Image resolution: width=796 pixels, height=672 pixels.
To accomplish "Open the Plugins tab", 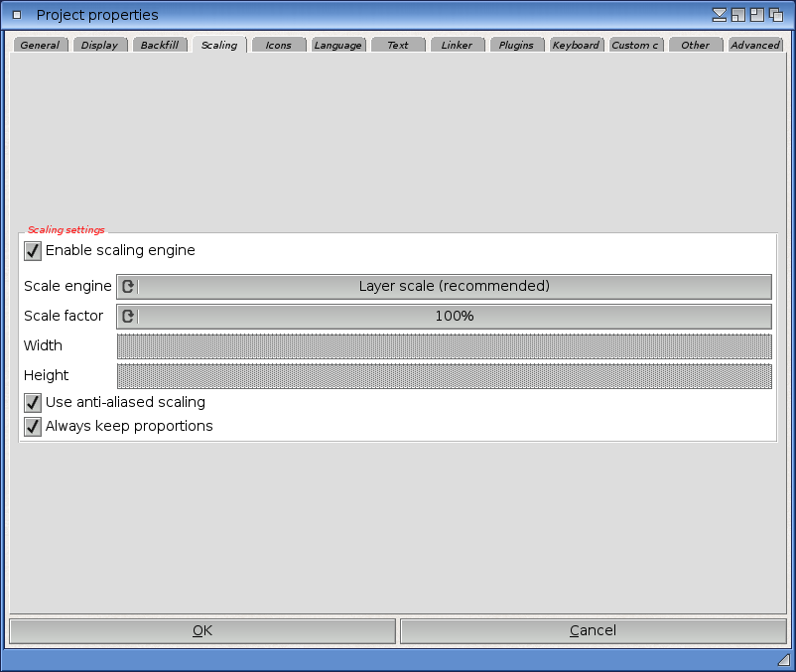I will coord(516,46).
